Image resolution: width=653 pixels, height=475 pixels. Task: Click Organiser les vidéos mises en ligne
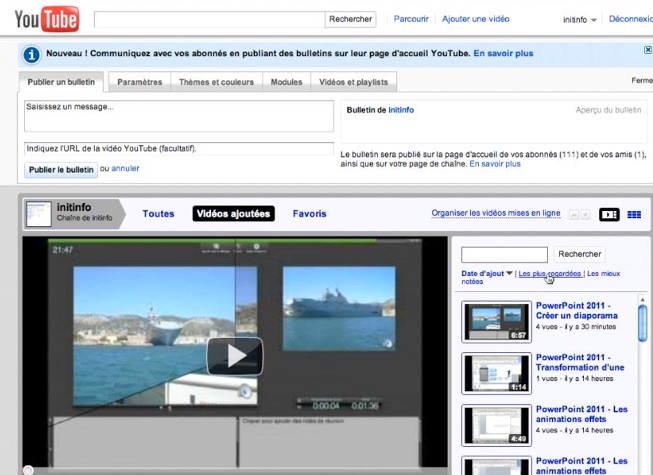(x=496, y=213)
